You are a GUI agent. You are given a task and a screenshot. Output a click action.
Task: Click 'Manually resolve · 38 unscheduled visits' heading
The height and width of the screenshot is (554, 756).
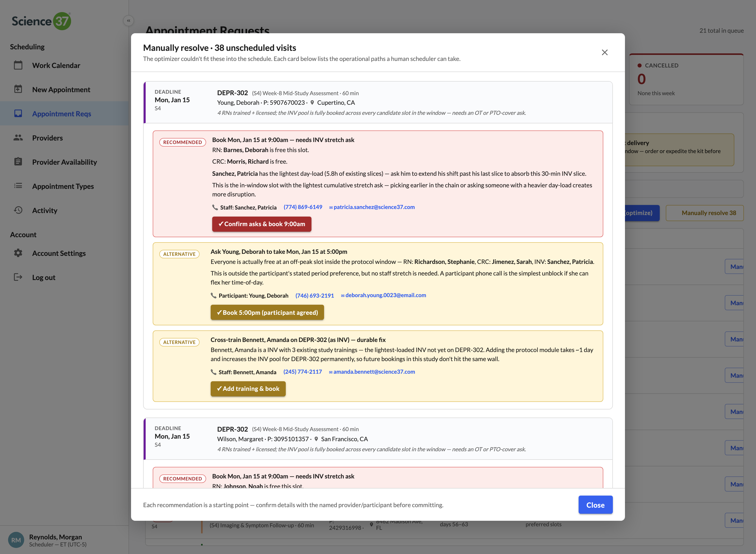[x=219, y=48]
